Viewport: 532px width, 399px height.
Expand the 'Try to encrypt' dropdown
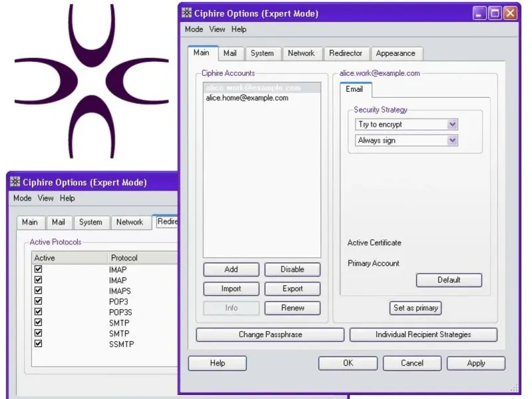coord(452,124)
